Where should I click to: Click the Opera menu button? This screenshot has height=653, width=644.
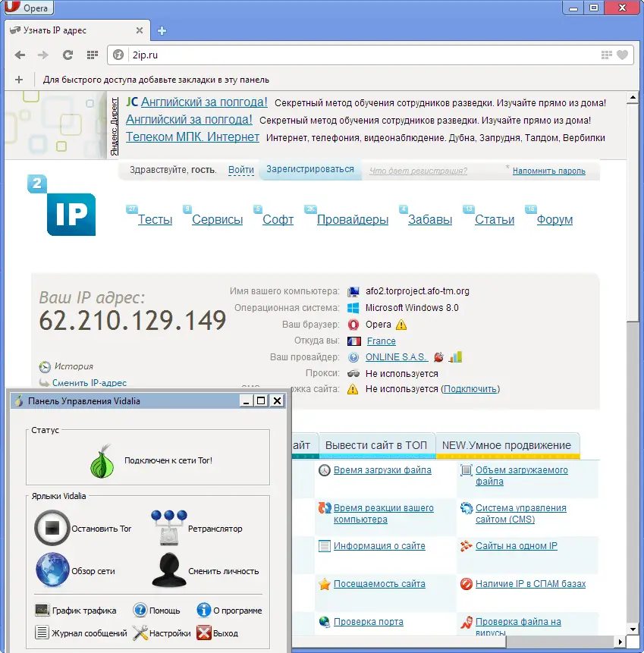[27, 8]
